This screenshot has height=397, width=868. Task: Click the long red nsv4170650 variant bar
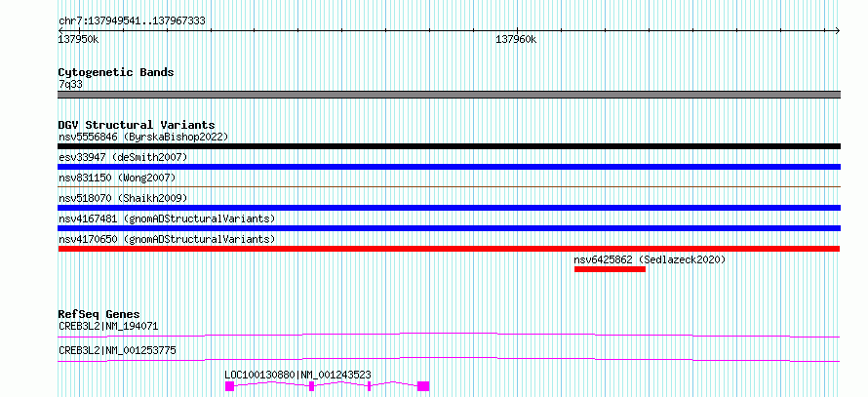point(449,249)
